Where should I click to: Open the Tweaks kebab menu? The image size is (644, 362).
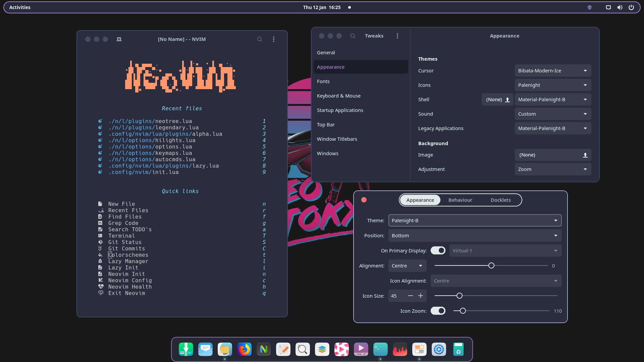(397, 36)
